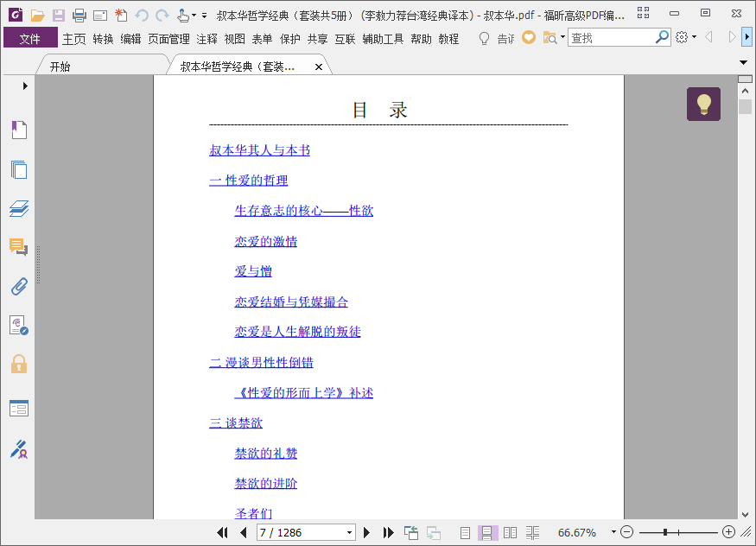Open the tab list dropdown arrow
The image size is (756, 546).
[x=743, y=63]
